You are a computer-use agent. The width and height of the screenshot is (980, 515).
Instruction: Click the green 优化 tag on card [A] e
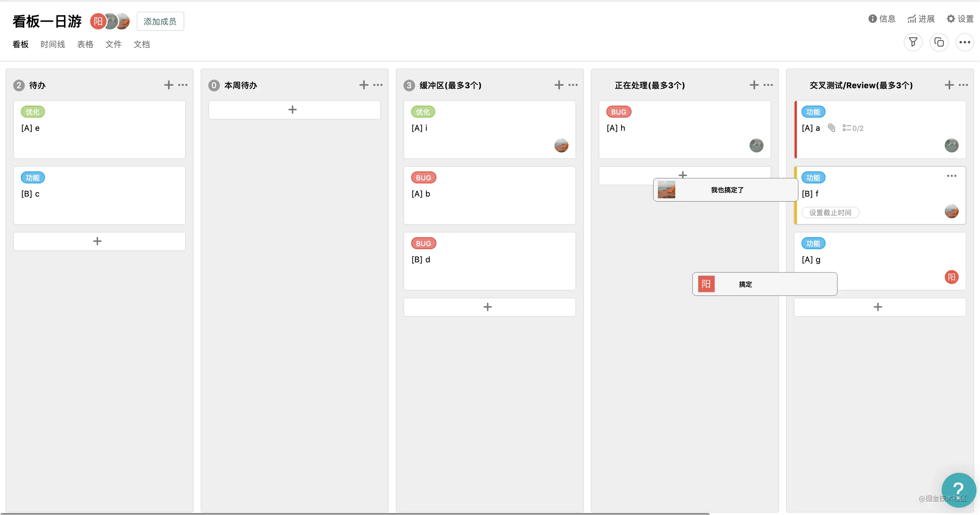coord(33,112)
